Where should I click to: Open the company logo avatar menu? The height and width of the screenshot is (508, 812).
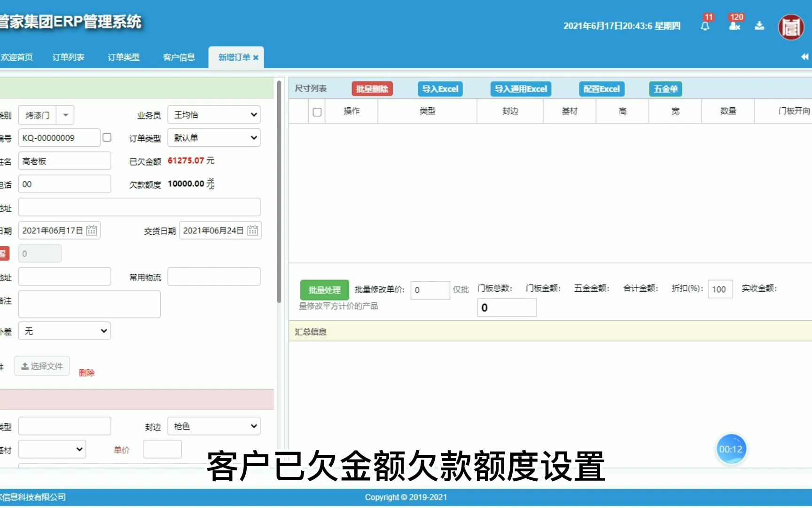click(x=791, y=27)
